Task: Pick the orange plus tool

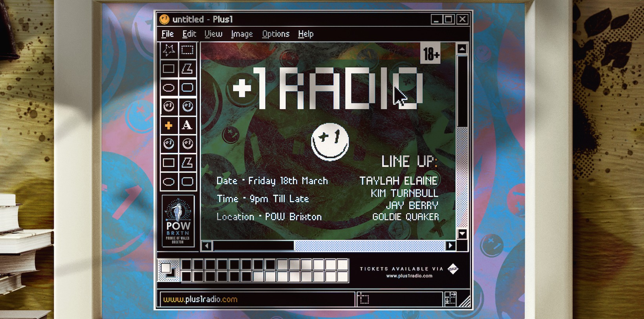Action: 169,126
